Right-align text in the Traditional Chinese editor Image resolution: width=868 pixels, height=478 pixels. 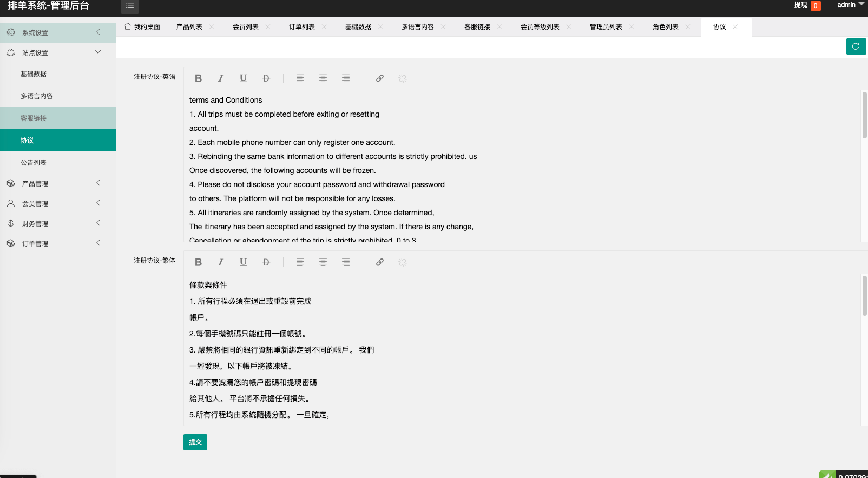point(346,262)
